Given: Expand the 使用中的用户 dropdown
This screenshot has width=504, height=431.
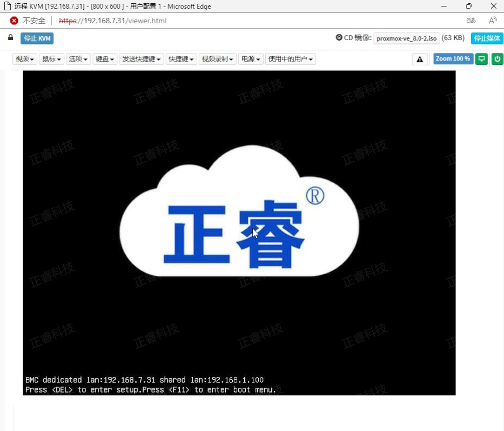Looking at the screenshot, I should click(291, 59).
